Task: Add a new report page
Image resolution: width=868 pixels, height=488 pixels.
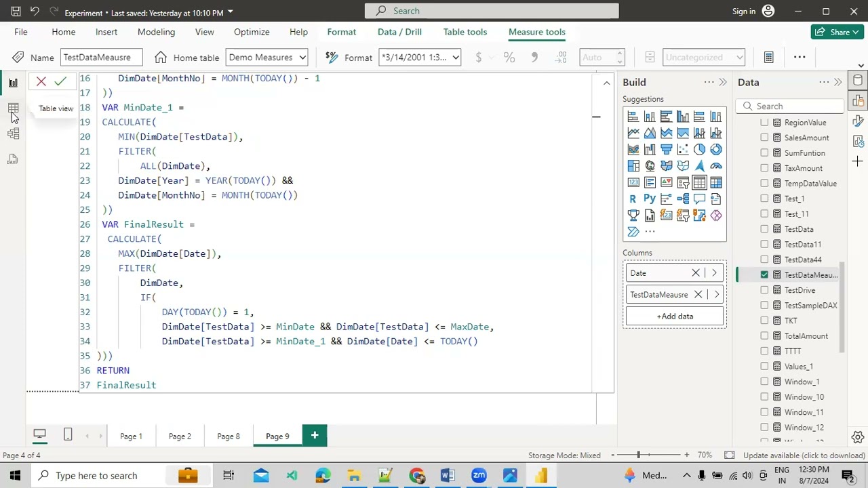Action: pos(315,436)
